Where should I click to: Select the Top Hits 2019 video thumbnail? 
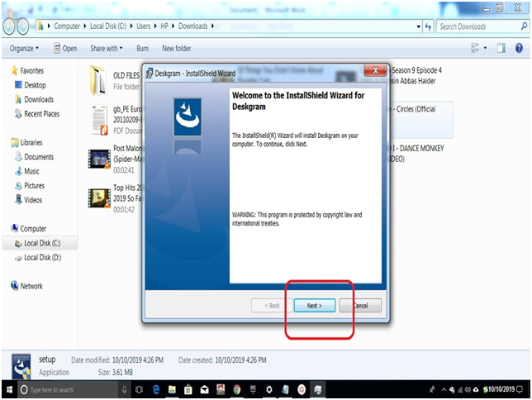point(99,198)
